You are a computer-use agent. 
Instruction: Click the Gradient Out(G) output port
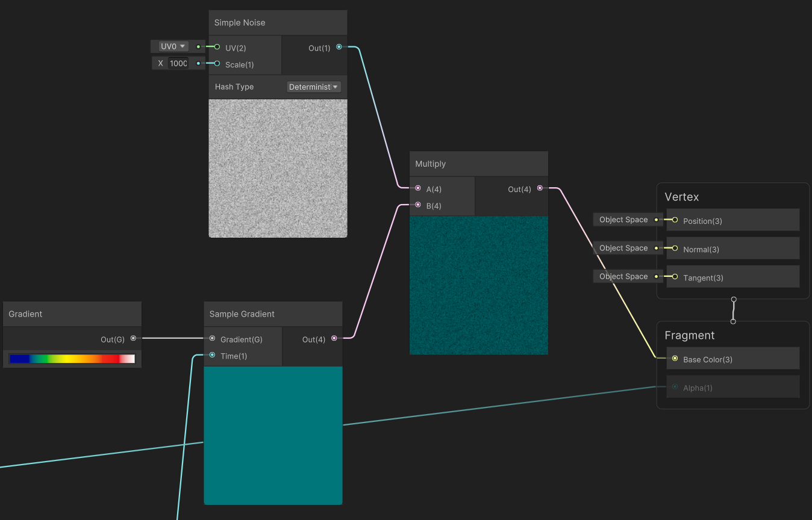coord(133,338)
